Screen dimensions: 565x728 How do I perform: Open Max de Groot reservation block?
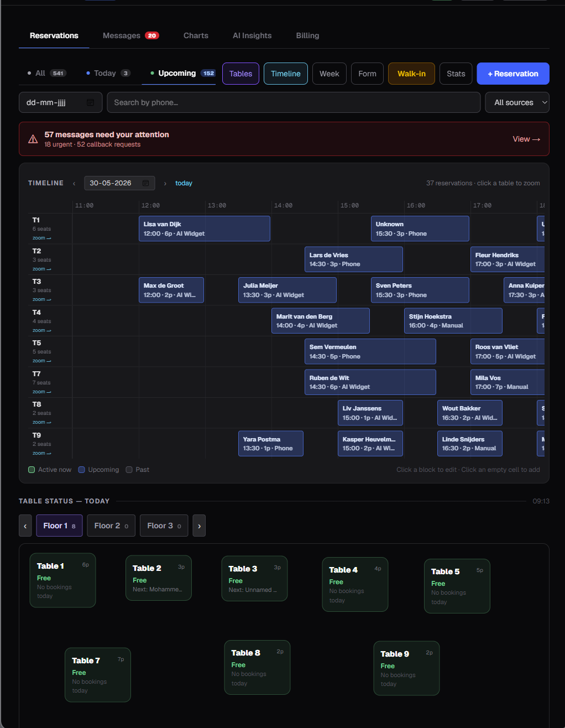pyautogui.click(x=171, y=290)
